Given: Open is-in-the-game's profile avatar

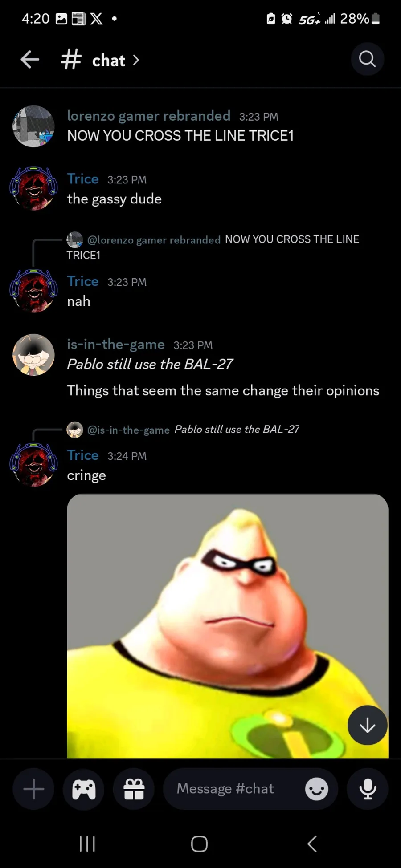Looking at the screenshot, I should (x=33, y=355).
